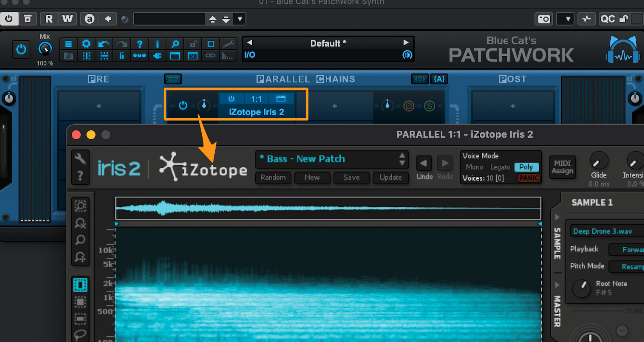Click the Patchwork redo arrow

coord(122,44)
